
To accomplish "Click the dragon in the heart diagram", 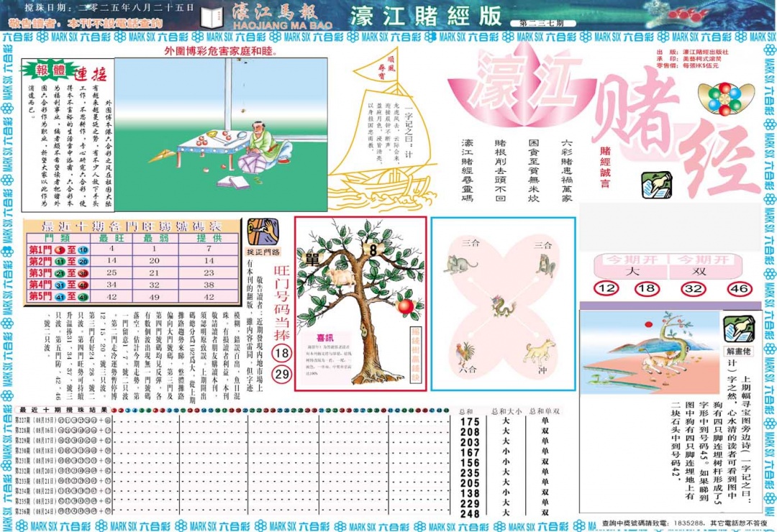I will pyautogui.click(x=503, y=306).
